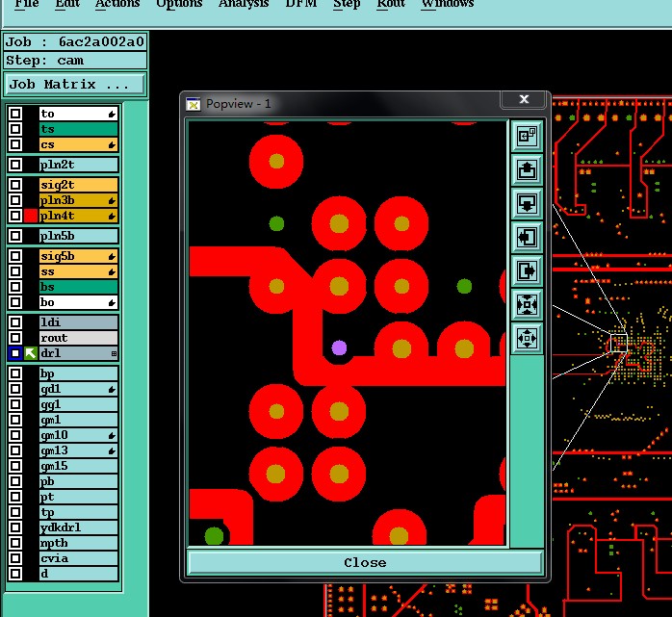This screenshot has height=617, width=672.
Task: Click the red color swatch beside pln4t
Action: pyautogui.click(x=31, y=216)
